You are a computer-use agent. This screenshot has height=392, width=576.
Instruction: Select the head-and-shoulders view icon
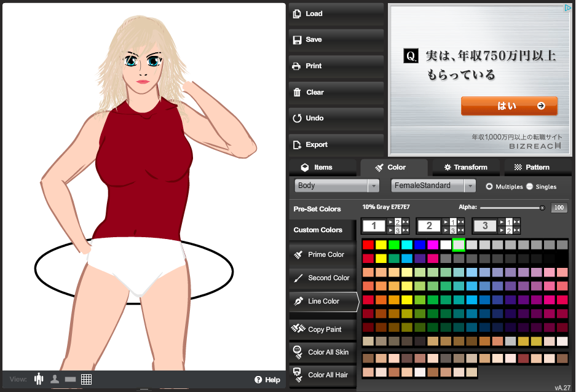(55, 379)
